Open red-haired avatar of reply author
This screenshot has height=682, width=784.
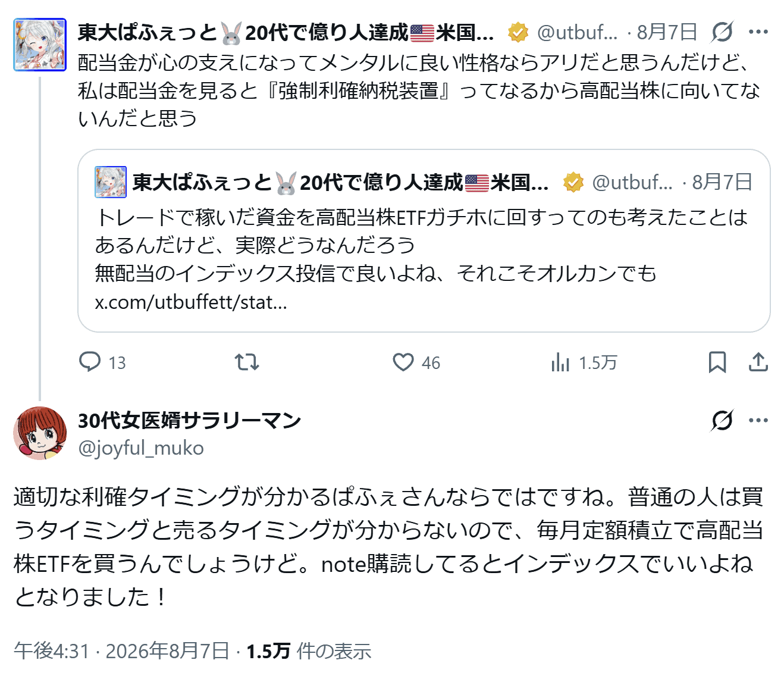tap(40, 433)
